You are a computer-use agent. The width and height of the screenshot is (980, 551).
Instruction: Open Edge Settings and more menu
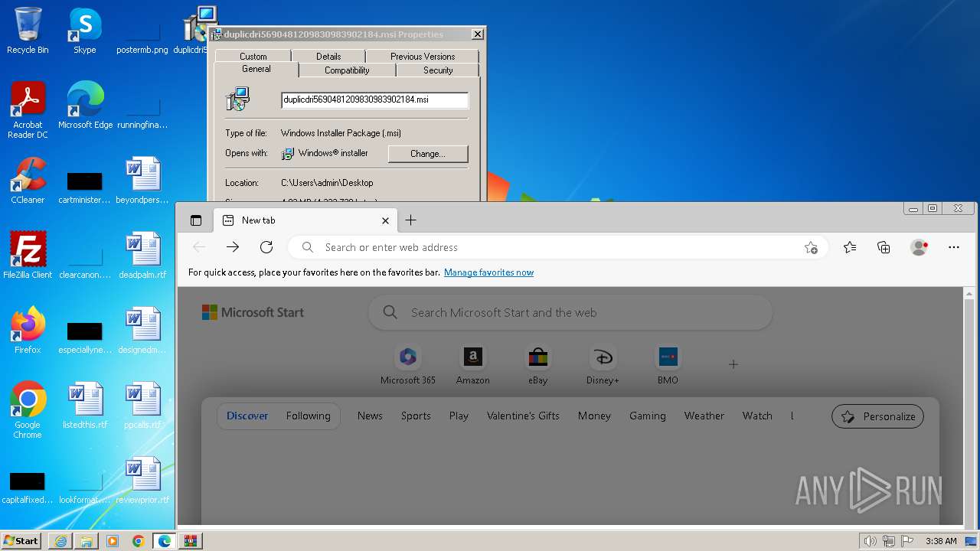click(954, 247)
